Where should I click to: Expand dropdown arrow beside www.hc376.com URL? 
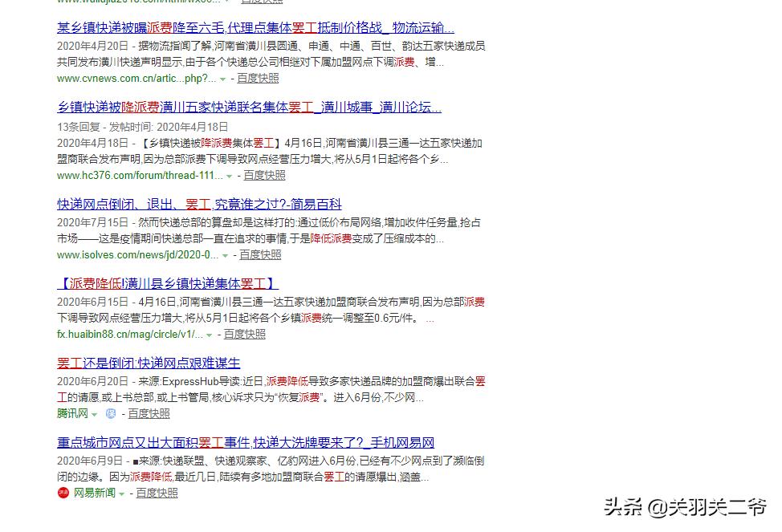tap(230, 177)
